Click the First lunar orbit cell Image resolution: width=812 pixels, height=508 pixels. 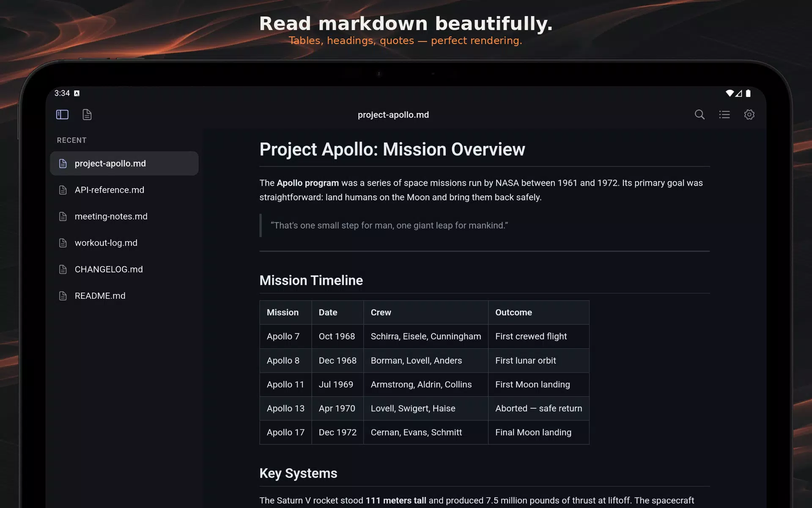click(x=539, y=361)
